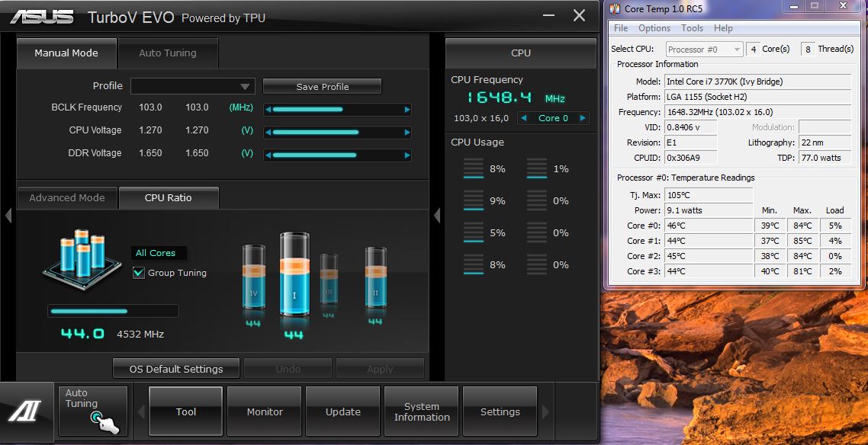Click the All Cores label
This screenshot has height=445, width=868.
pos(156,253)
